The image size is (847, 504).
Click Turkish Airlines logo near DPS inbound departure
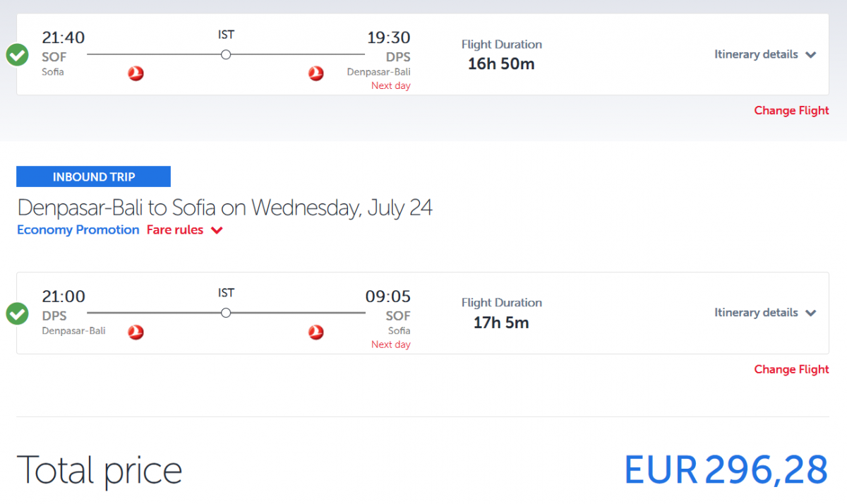136,332
